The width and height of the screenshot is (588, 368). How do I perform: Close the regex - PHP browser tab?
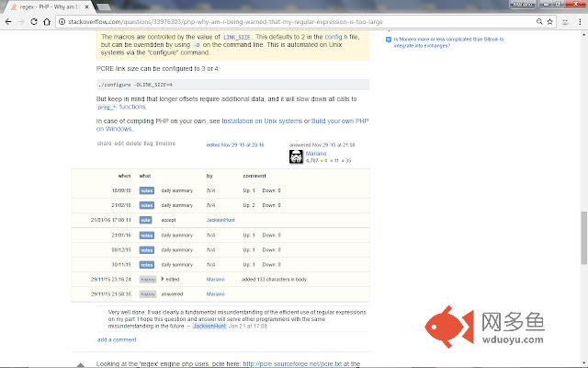click(87, 6)
